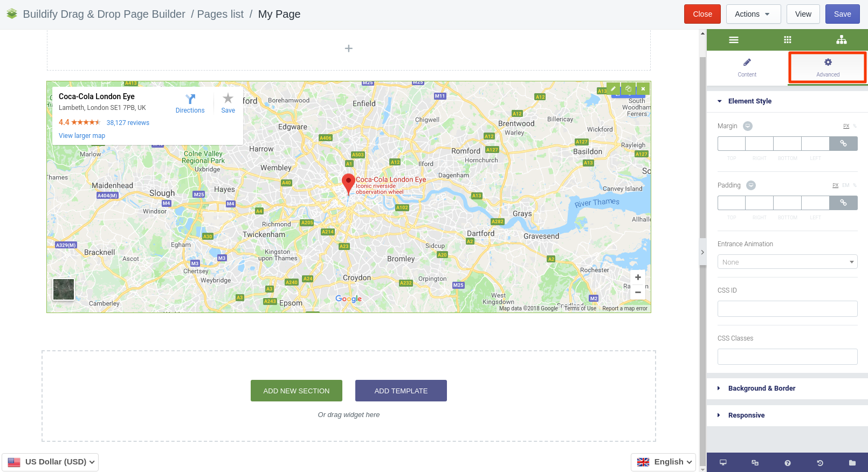
Task: Select PX unit for Margin
Action: pos(846,126)
